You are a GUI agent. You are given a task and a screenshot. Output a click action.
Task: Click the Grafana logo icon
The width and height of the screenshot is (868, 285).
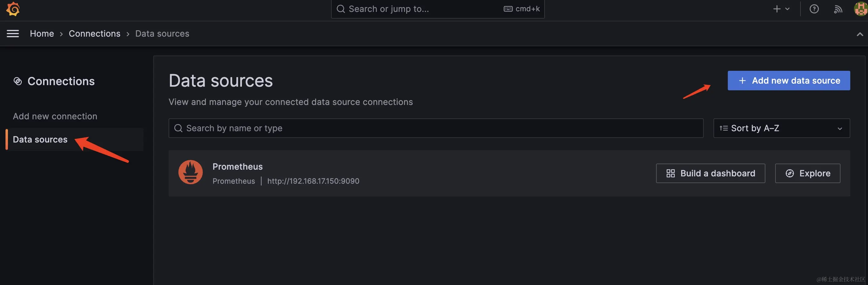pyautogui.click(x=13, y=9)
